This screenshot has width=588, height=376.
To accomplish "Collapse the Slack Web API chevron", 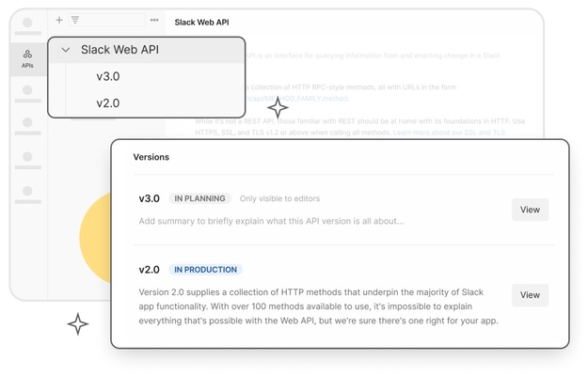I will 66,50.
